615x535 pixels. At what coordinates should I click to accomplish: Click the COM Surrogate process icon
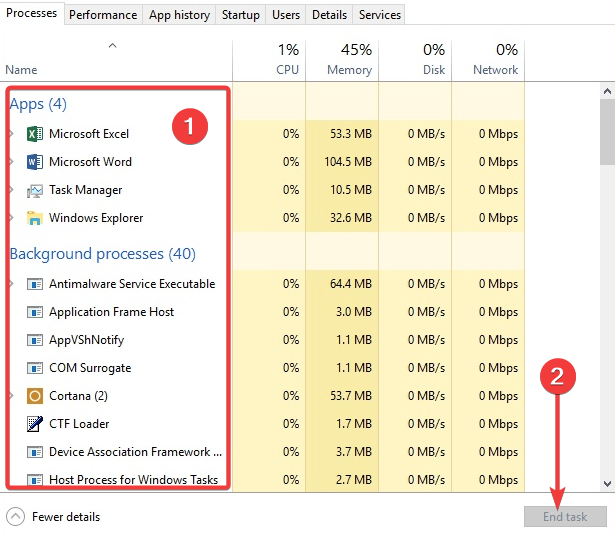(x=35, y=368)
